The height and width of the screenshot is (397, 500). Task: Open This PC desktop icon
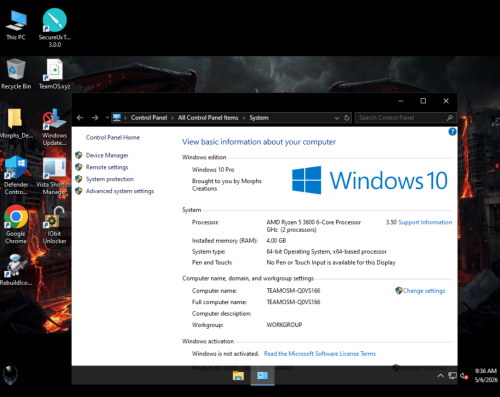pyautogui.click(x=16, y=25)
